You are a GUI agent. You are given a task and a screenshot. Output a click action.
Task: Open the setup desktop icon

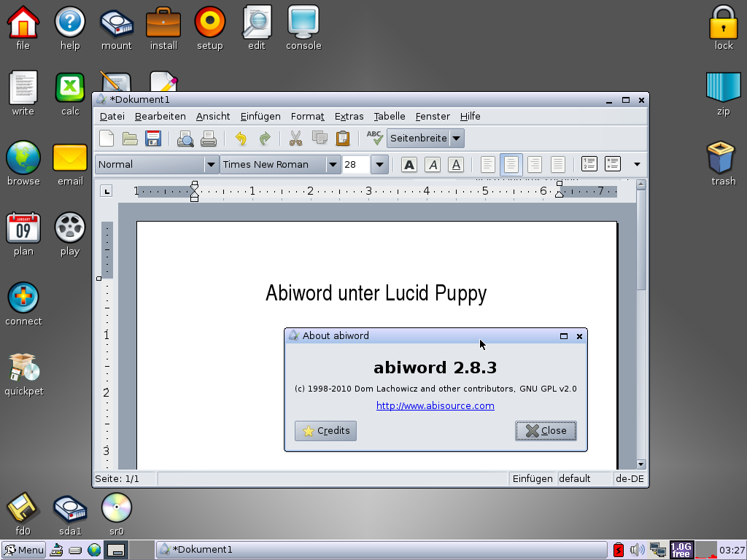pos(210,28)
